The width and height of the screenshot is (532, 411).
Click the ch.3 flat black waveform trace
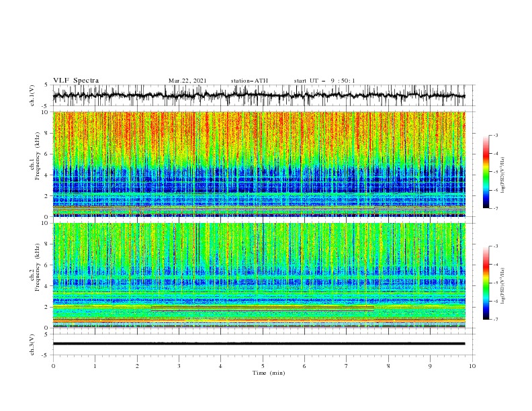[x=259, y=344]
